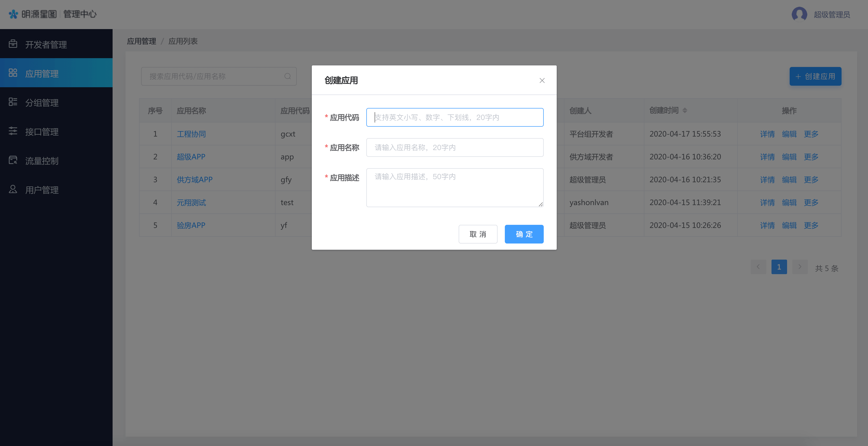Click the traffic control sidebar icon
This screenshot has height=446, width=868.
point(13,160)
